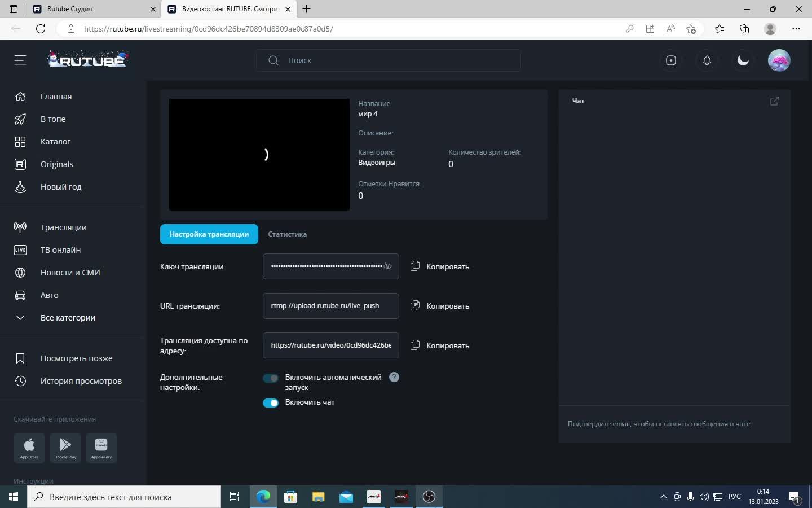Click the AppGallery download button
The width and height of the screenshot is (812, 508).
tap(101, 448)
